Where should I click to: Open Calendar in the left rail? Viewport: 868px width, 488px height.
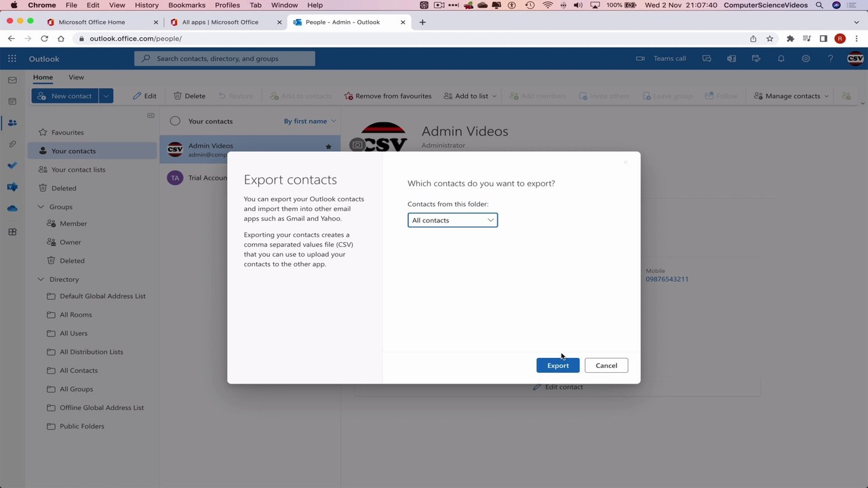click(x=12, y=102)
